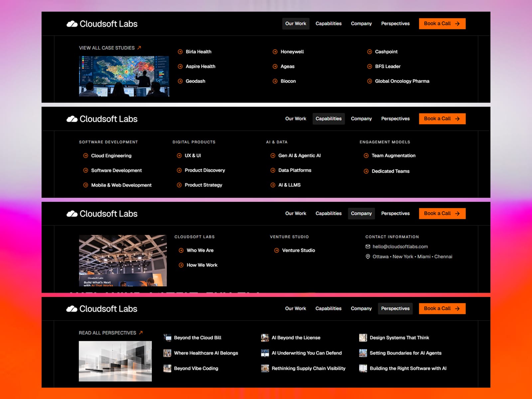Image resolution: width=532 pixels, height=399 pixels.
Task: Click the Company panel exhibition booth thumbnail
Action: pos(123,261)
